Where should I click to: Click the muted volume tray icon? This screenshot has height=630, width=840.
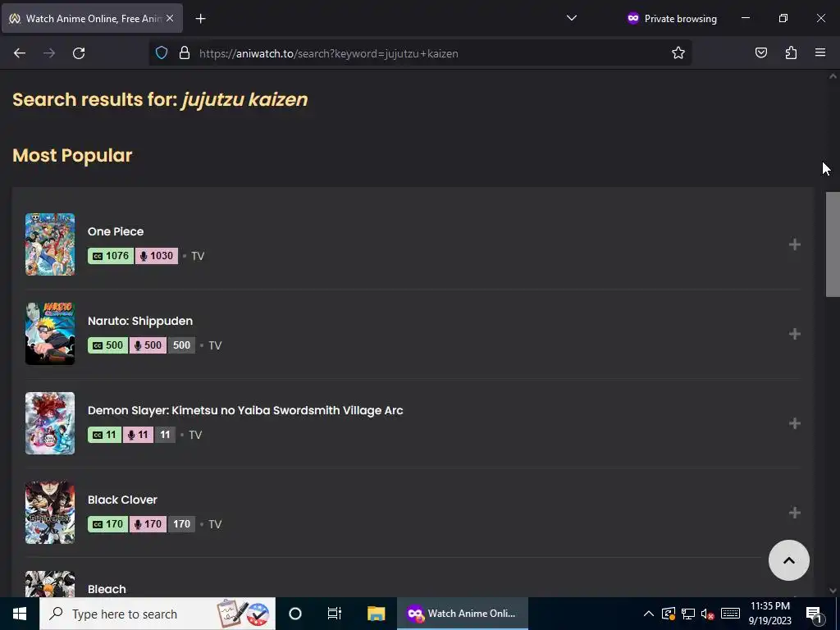coord(708,614)
